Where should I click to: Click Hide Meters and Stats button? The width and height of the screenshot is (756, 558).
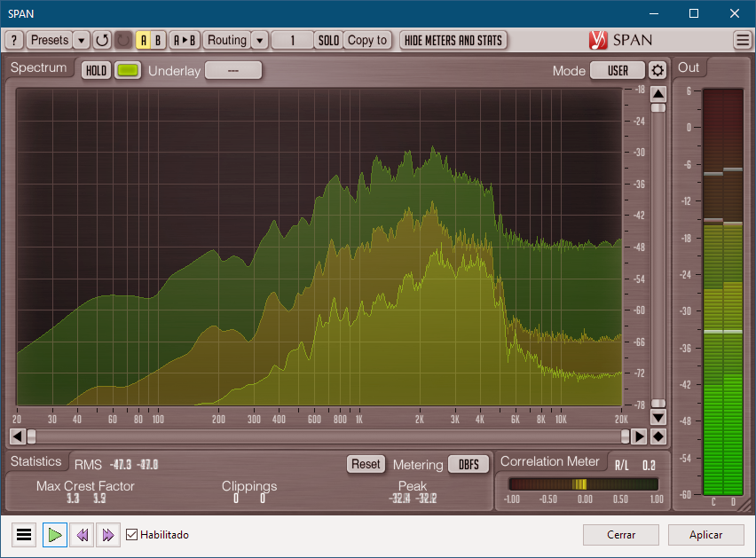(x=453, y=40)
